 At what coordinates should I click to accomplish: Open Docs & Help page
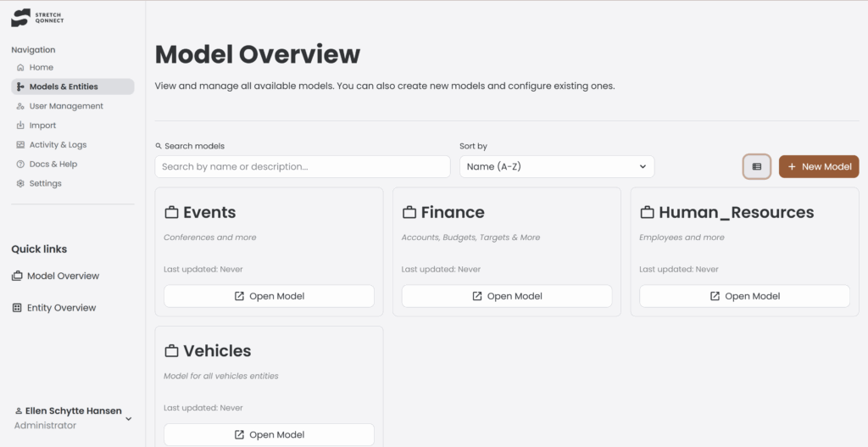(x=53, y=165)
